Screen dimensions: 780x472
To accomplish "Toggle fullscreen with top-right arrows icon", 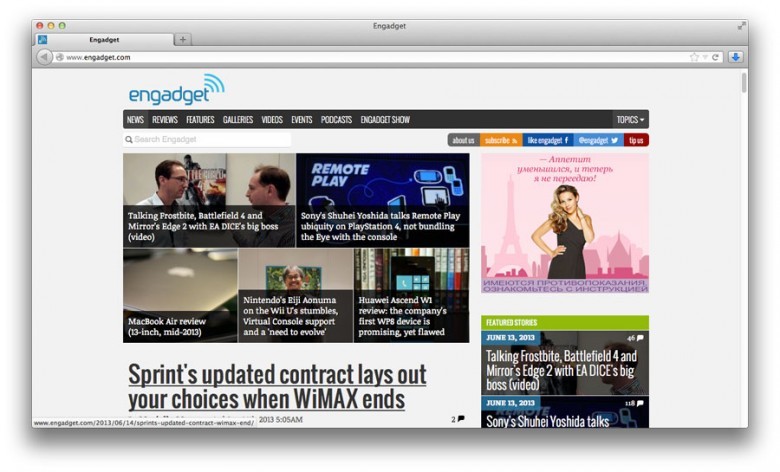I will tap(741, 25).
